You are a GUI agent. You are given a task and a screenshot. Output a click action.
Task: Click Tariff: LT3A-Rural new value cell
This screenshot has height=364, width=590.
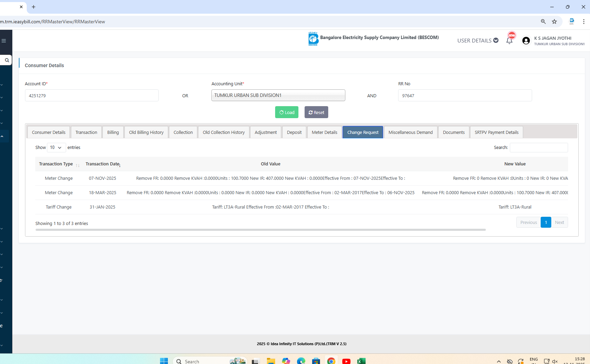point(515,207)
